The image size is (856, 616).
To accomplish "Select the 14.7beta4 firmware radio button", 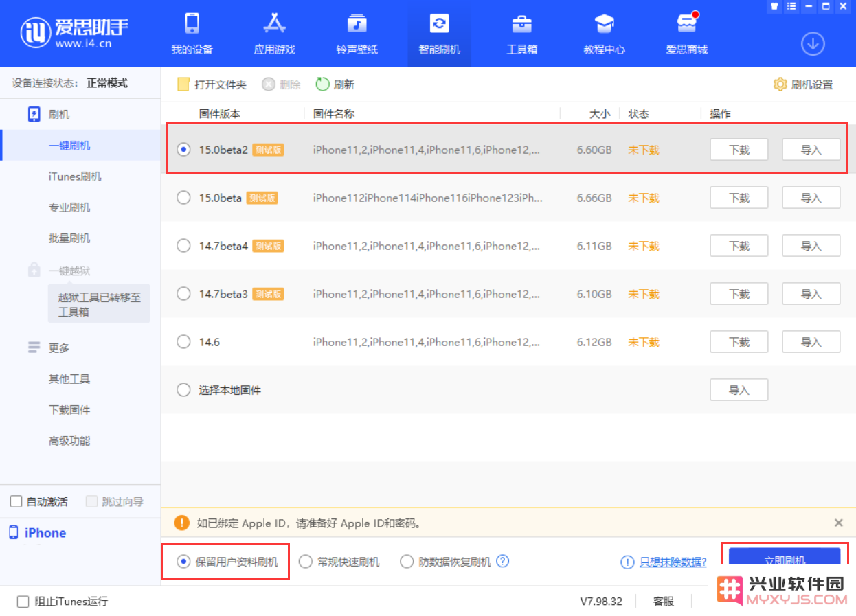I will 183,245.
